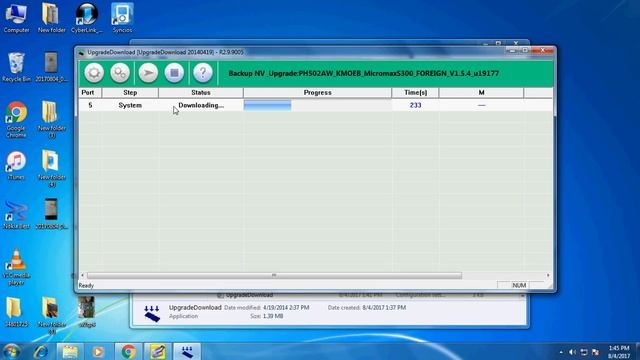Select the Google Chrome desktop shortcut
This screenshot has width=640, height=360.
[x=16, y=120]
